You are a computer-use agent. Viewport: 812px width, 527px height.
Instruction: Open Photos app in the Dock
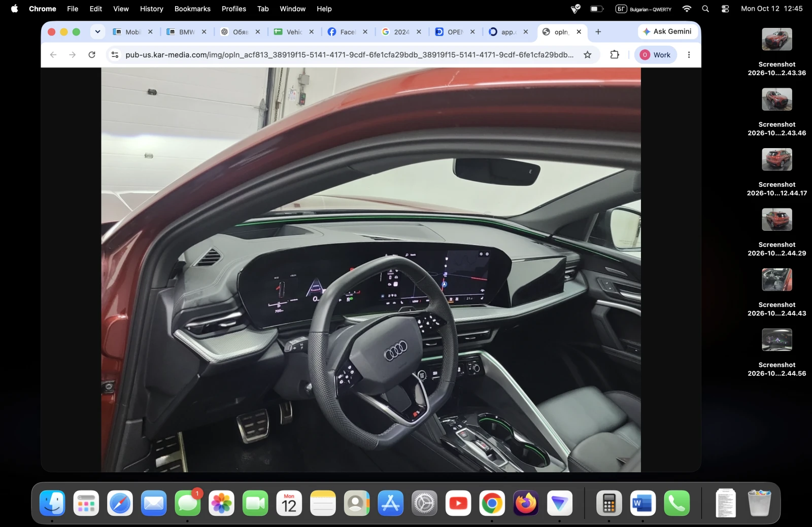coord(221,504)
